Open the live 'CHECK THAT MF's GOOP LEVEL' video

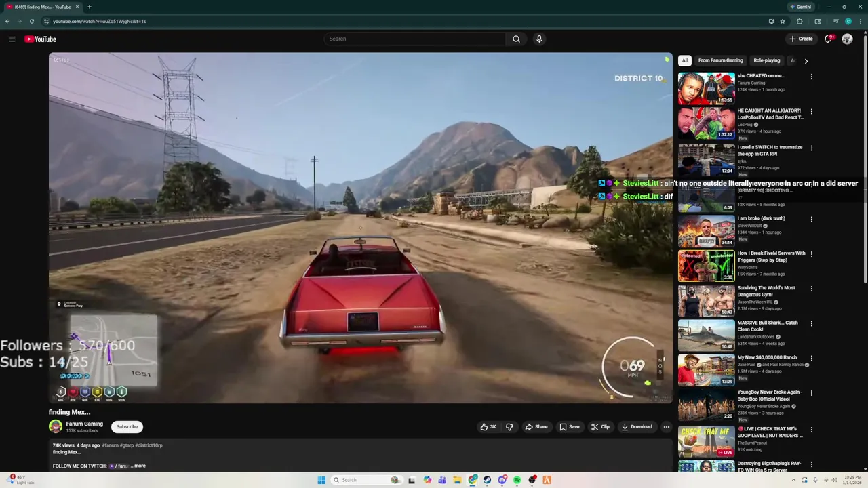click(707, 442)
